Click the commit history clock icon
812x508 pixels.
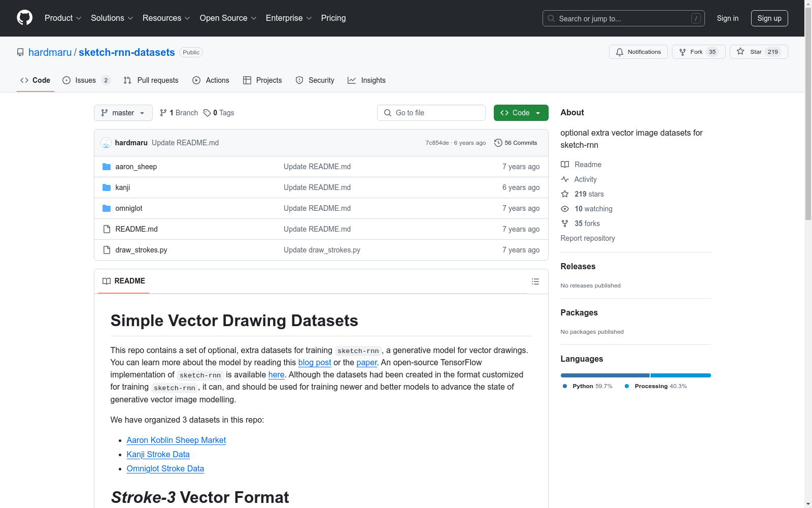point(498,143)
